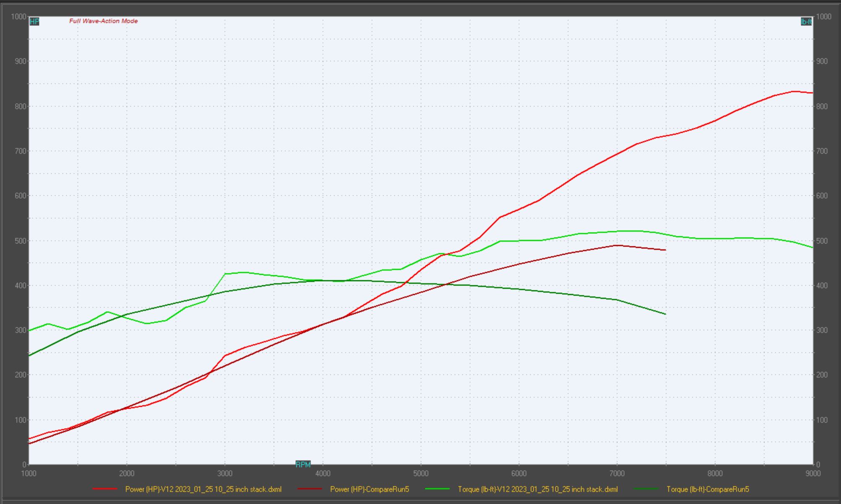Viewport: 841px width, 504px height.
Task: Click the 7000 RPM x-axis tick label
Action: [x=617, y=473]
